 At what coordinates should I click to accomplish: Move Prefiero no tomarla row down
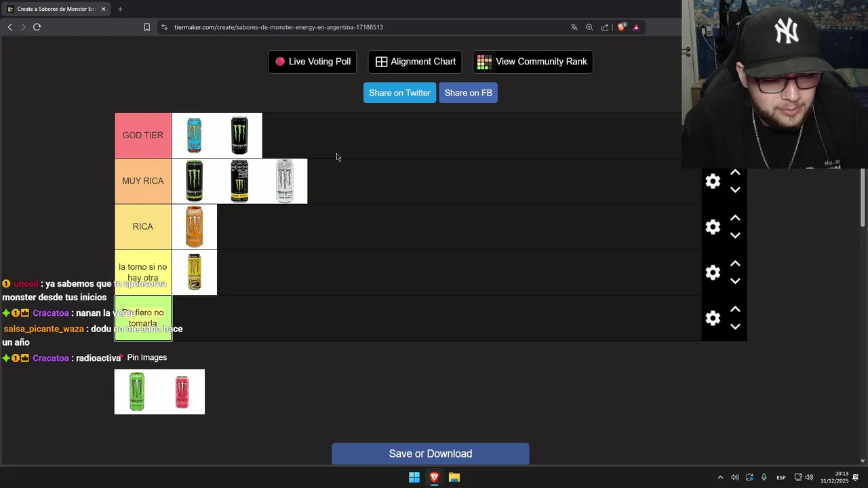[735, 326]
